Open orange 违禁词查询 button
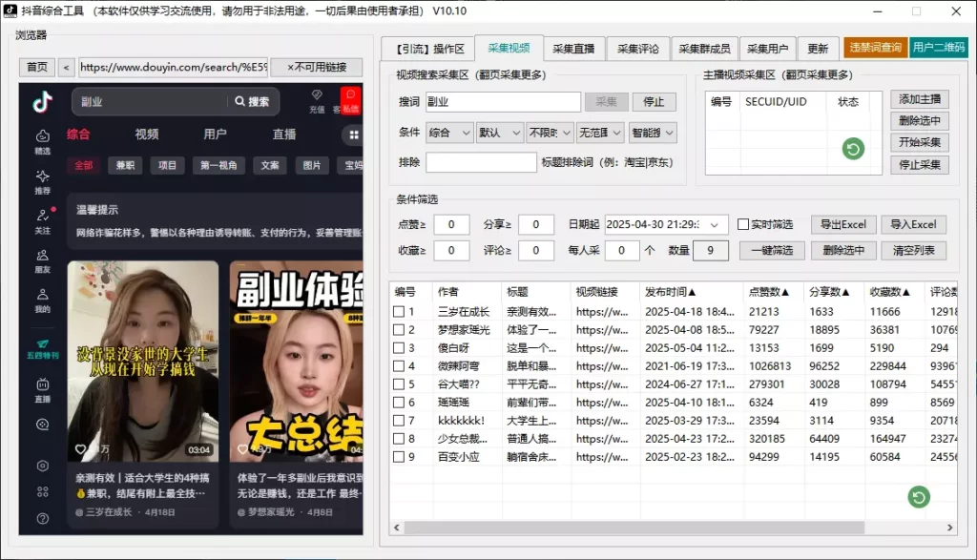 pyautogui.click(x=875, y=48)
